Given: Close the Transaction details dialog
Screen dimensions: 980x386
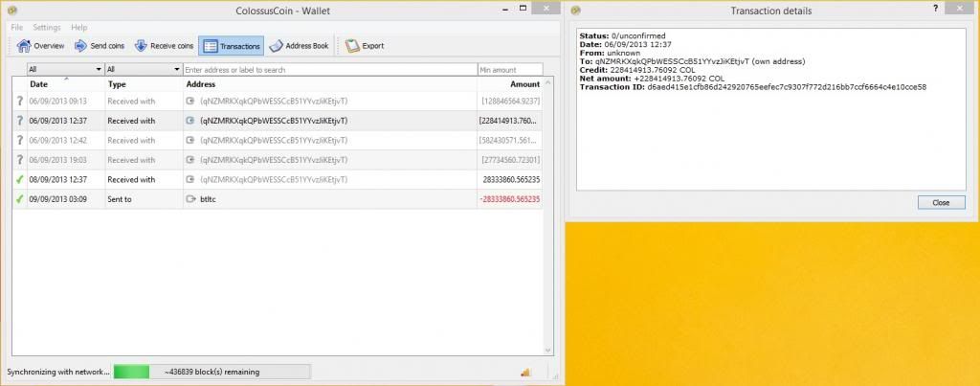Looking at the screenshot, I should click(x=942, y=203).
